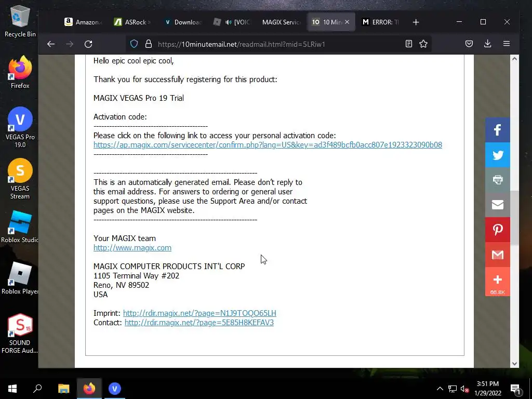Open the www.magix.com link

click(132, 248)
